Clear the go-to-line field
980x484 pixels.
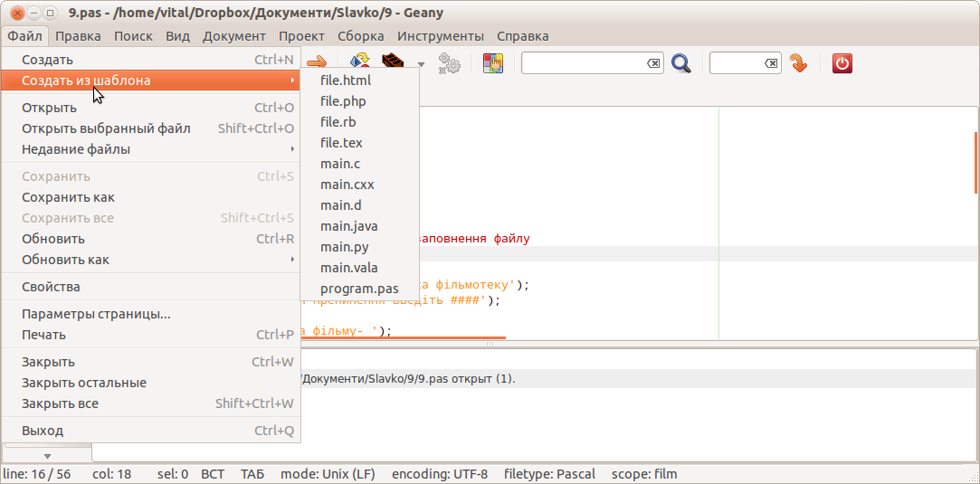(771, 63)
